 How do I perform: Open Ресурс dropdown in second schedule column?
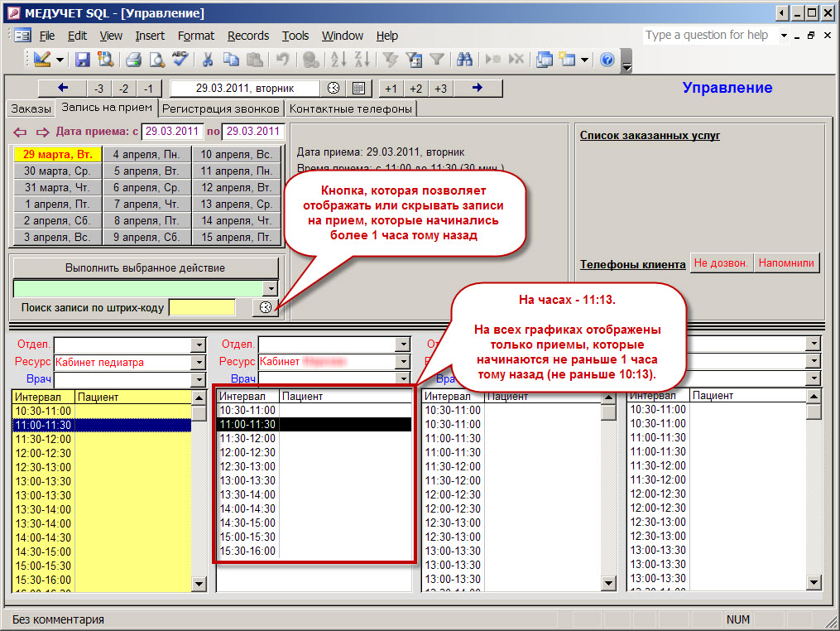[403, 362]
